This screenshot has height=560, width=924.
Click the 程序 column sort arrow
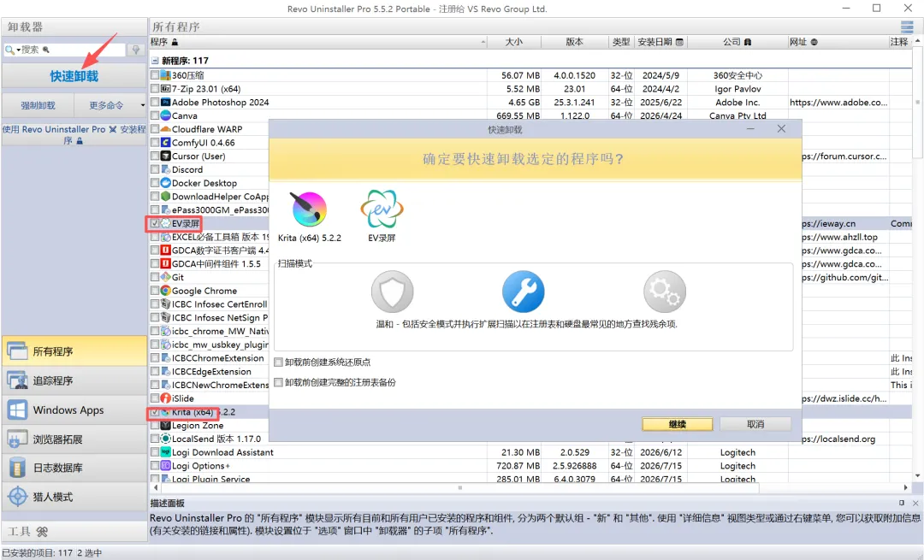[x=483, y=42]
